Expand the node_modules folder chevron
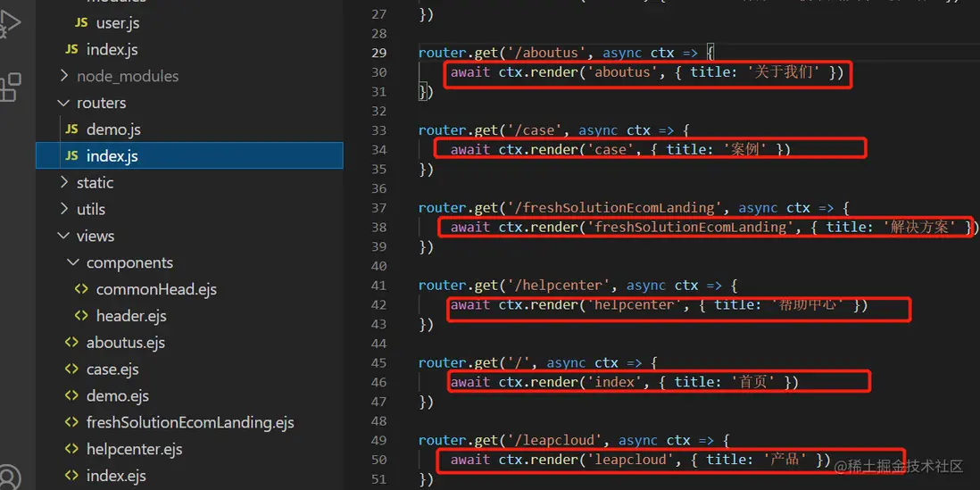Image resolution: width=980 pixels, height=490 pixels. click(63, 76)
